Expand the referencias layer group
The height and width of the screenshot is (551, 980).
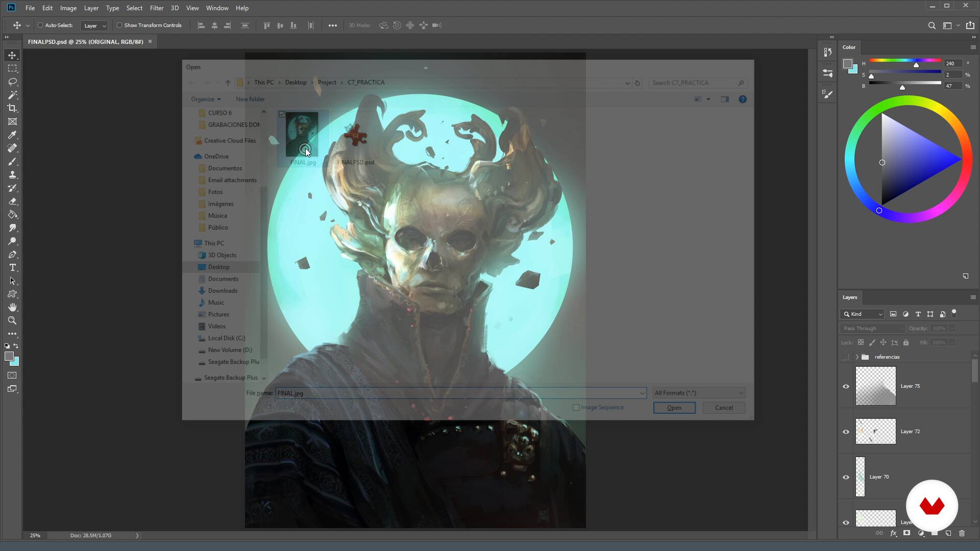click(857, 357)
